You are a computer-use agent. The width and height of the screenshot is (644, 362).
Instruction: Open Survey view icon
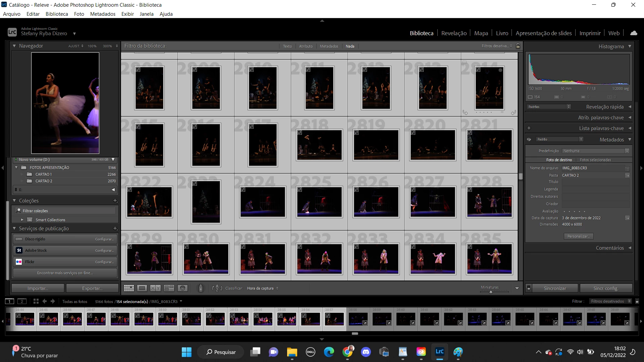169,288
